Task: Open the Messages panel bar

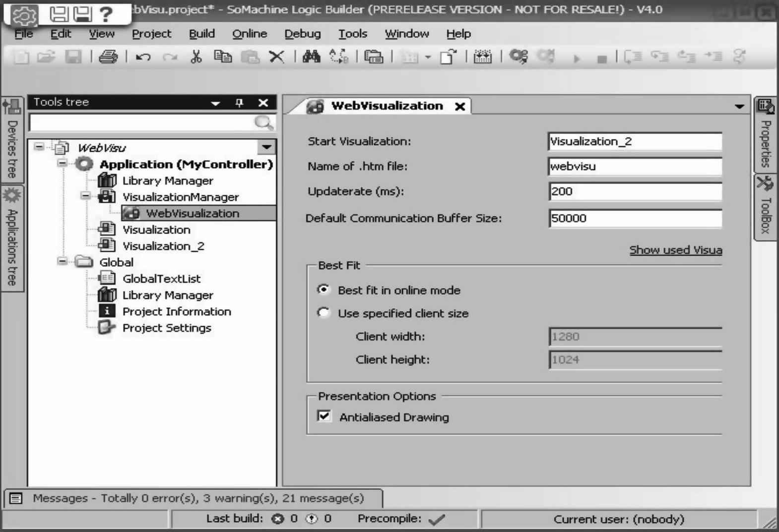Action: [194, 498]
